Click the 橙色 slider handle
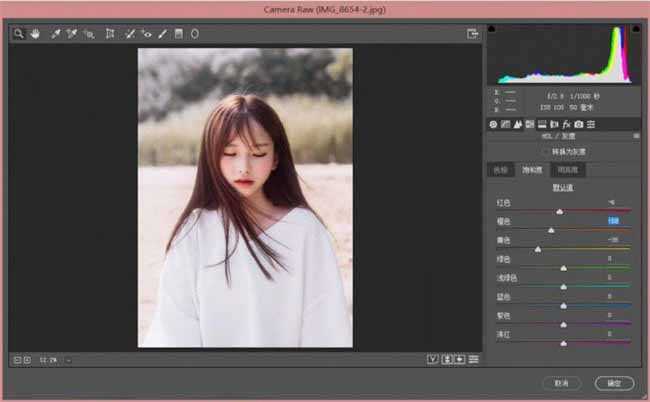 coord(551,230)
